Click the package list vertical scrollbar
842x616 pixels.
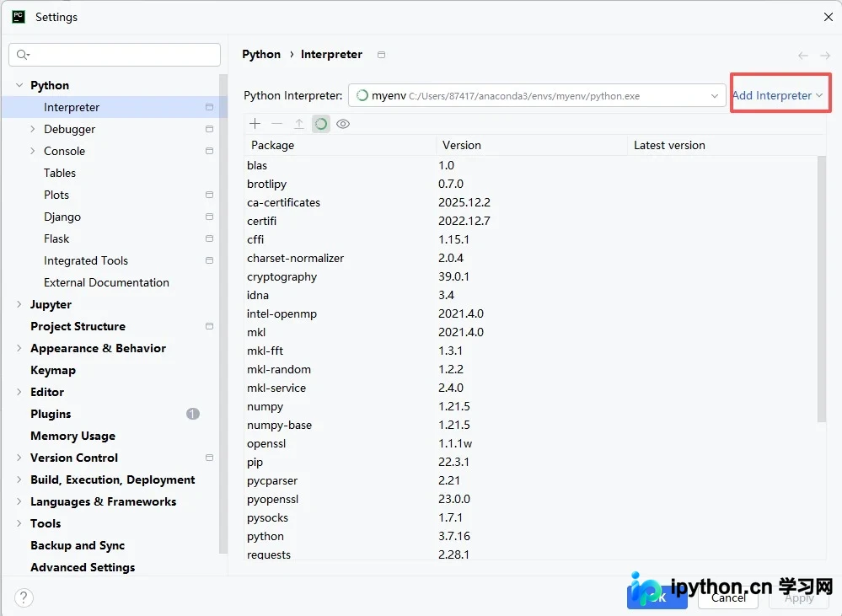tap(821, 289)
